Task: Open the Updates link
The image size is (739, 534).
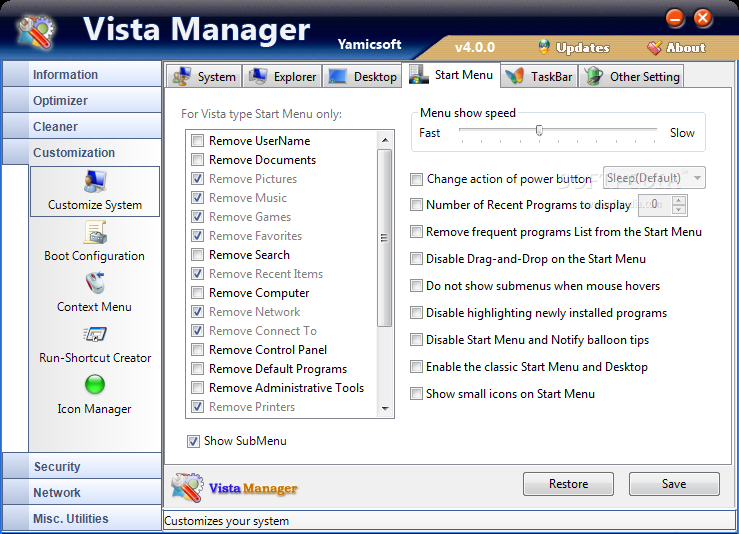Action: (x=583, y=48)
